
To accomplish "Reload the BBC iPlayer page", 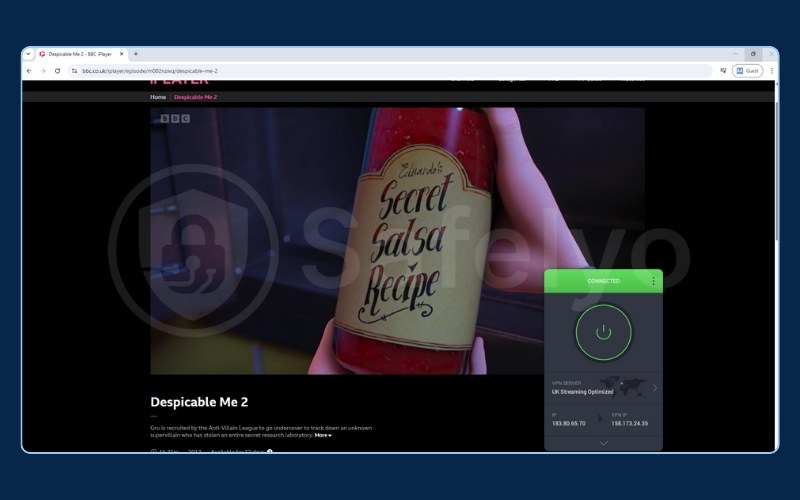I will [x=57, y=71].
